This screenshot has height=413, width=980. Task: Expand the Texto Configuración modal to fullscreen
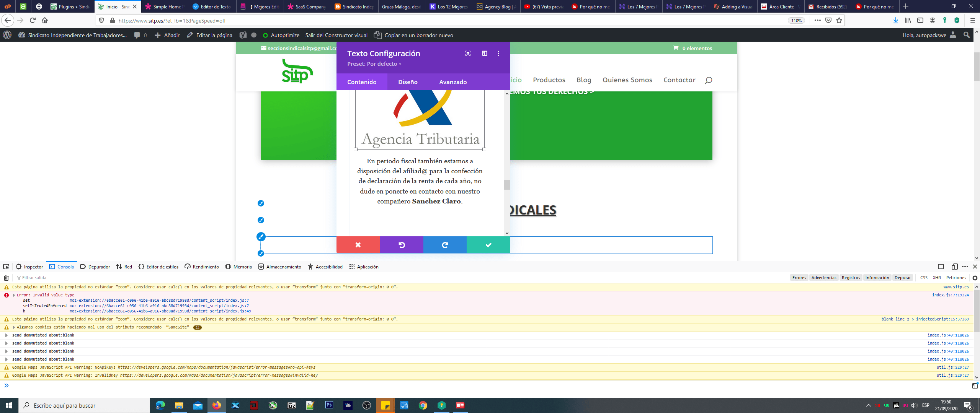coord(468,54)
